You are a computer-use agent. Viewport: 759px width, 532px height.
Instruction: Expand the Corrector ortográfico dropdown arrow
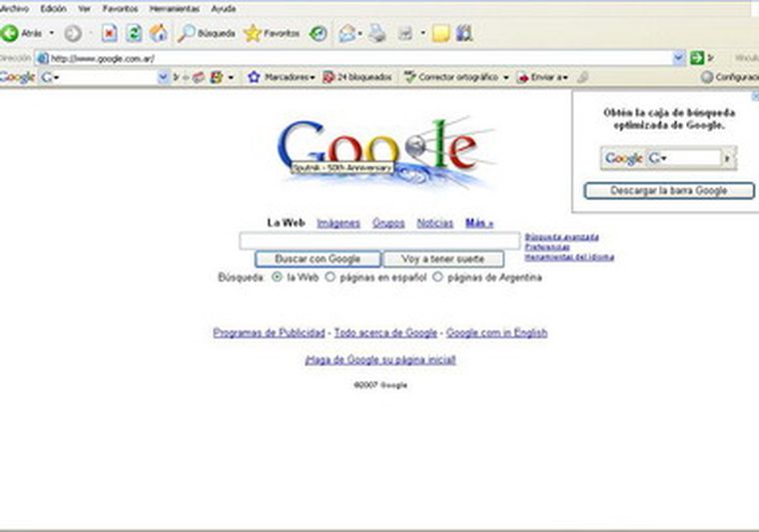506,78
